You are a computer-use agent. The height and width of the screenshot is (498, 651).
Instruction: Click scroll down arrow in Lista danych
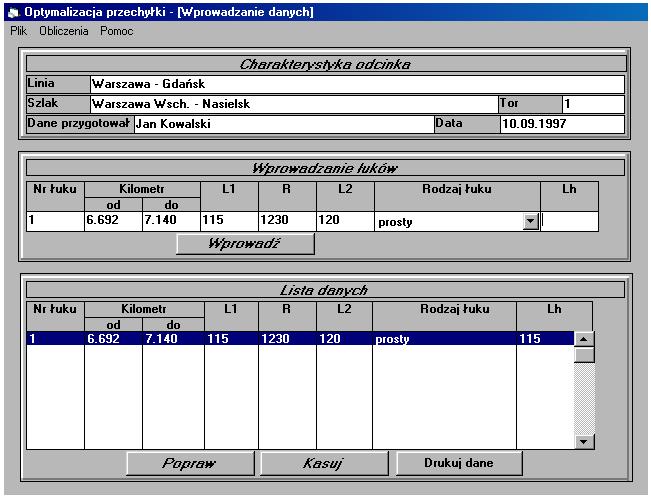pyautogui.click(x=584, y=442)
